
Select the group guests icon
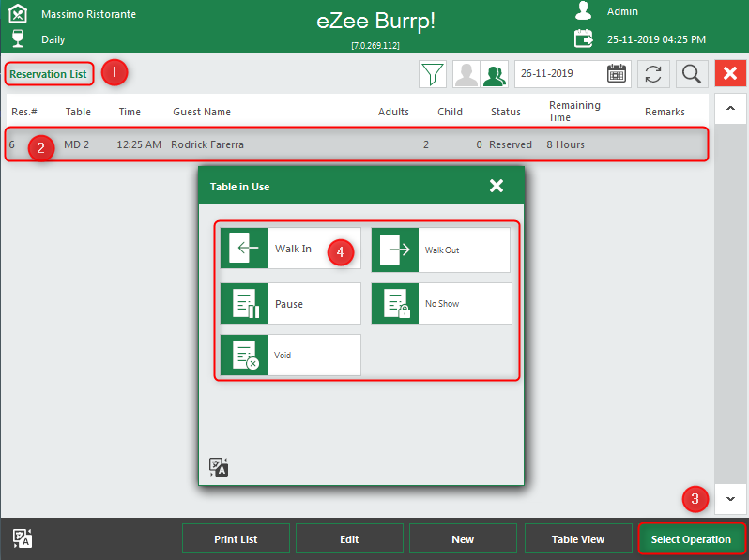pyautogui.click(x=494, y=74)
